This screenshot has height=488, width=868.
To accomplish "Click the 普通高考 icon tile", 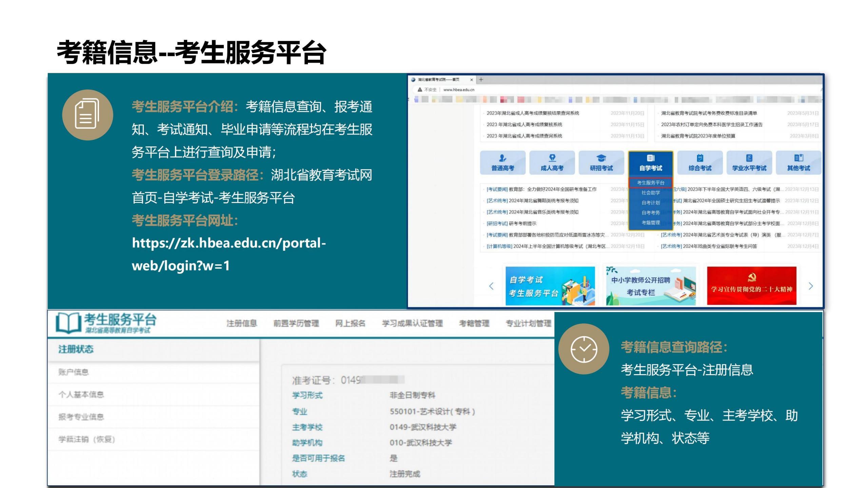I will click(502, 162).
